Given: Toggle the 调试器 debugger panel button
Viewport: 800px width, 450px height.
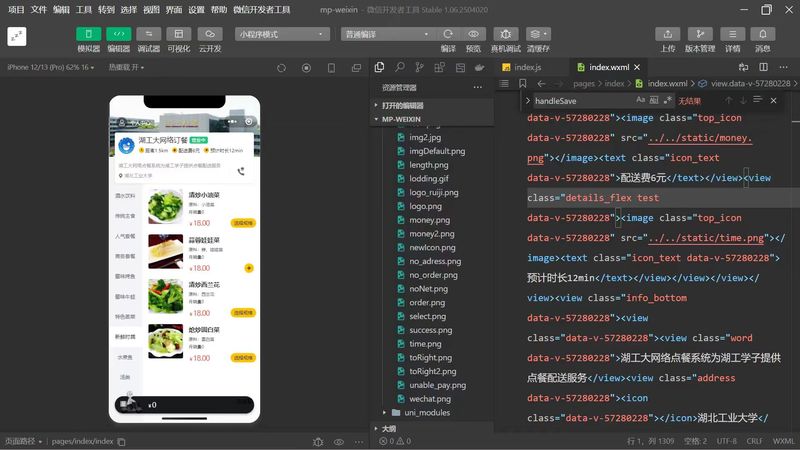Looking at the screenshot, I should point(149,34).
